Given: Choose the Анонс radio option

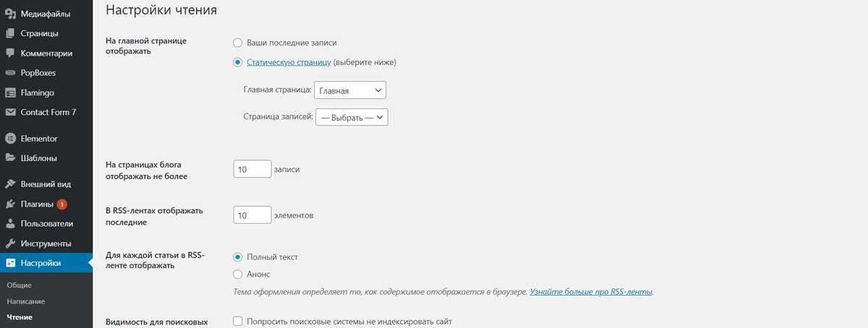Looking at the screenshot, I should click(237, 275).
